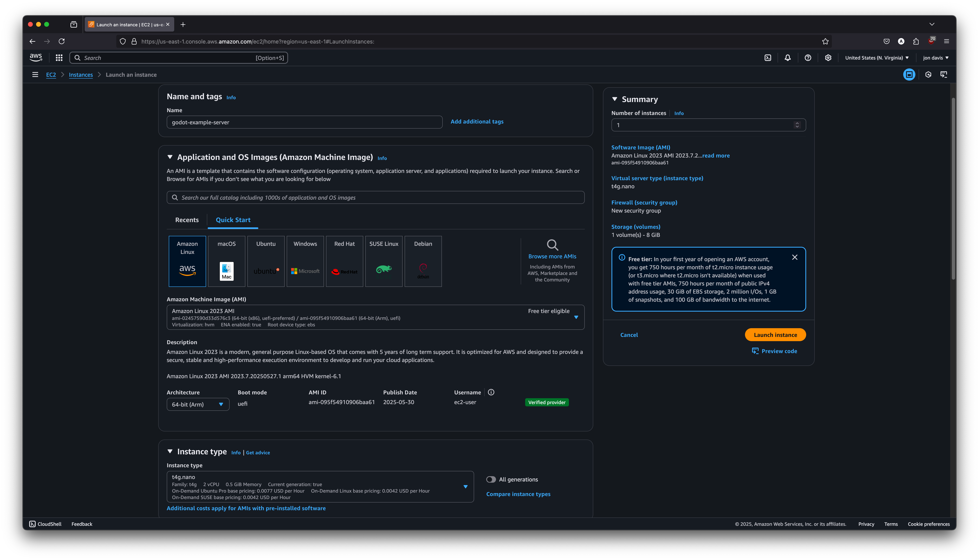Image resolution: width=979 pixels, height=560 pixels.
Task: Close the Free tier notice
Action: [795, 257]
